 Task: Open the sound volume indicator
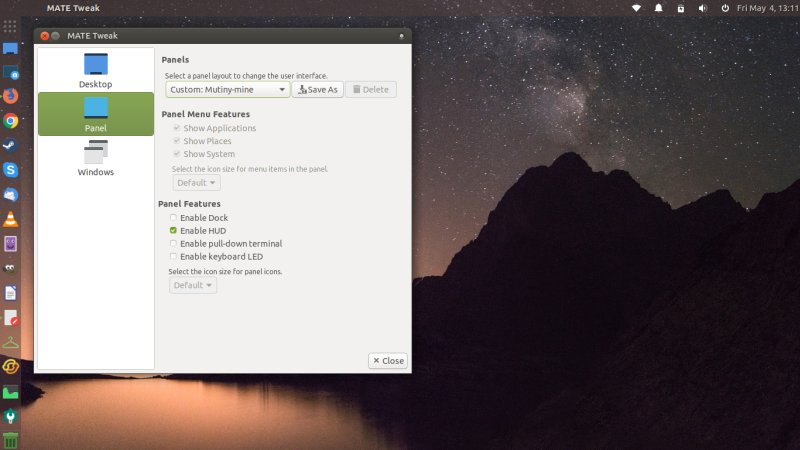[x=703, y=8]
